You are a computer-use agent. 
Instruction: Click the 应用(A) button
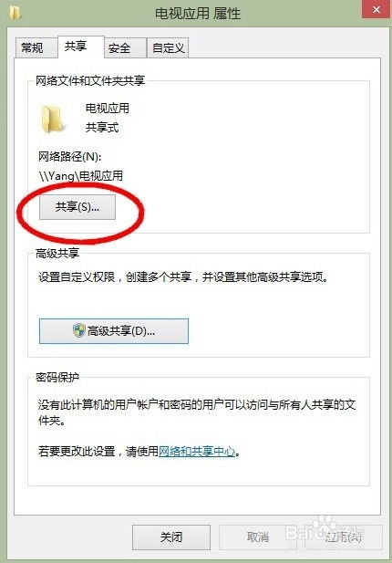(344, 537)
